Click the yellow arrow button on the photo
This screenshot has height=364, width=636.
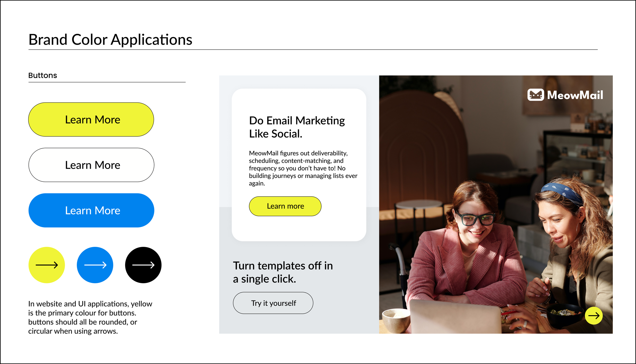(594, 316)
